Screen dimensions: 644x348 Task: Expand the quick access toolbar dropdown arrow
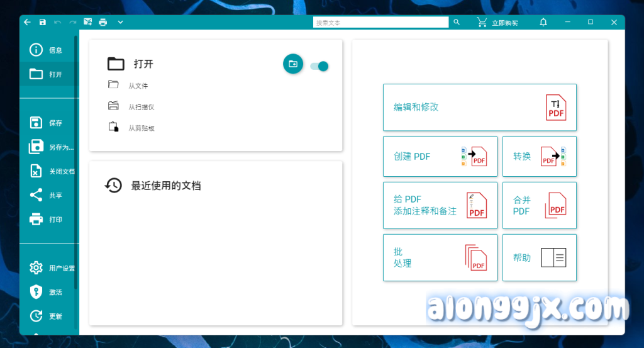click(x=120, y=22)
